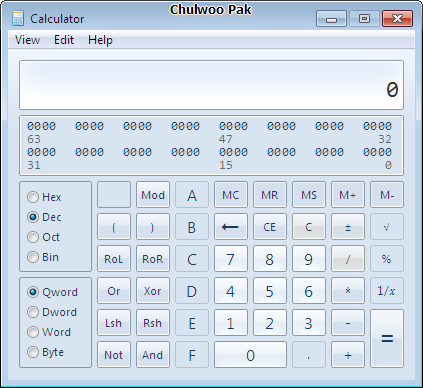
Task: Click the lowest bit group above label 0
Action: pyautogui.click(x=377, y=152)
